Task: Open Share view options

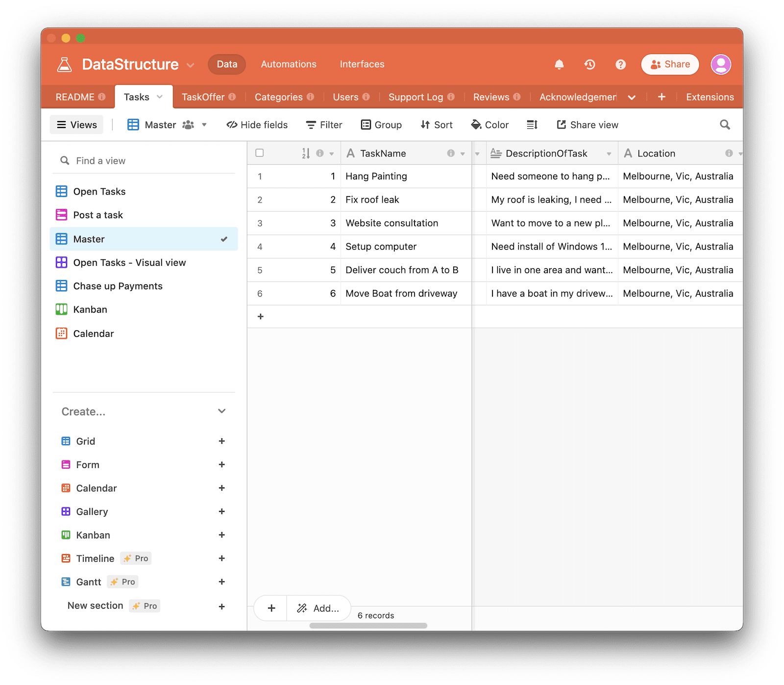Action: tap(587, 125)
